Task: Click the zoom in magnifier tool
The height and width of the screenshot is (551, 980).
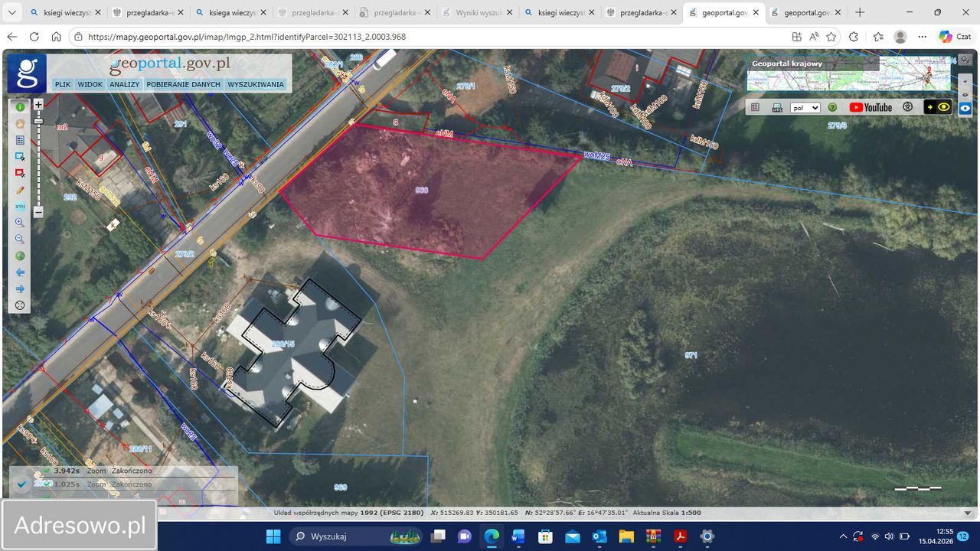Action: click(x=20, y=223)
